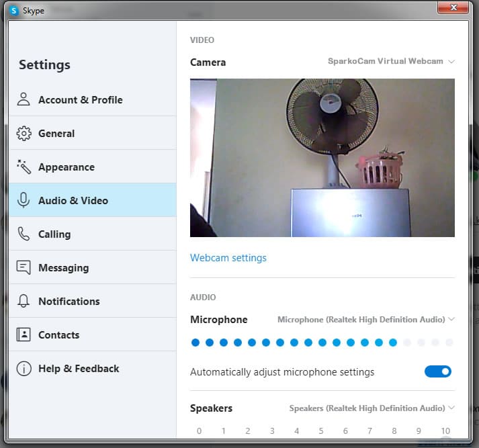
Task: Click the Skype logo in the title bar
Action: tap(13, 11)
